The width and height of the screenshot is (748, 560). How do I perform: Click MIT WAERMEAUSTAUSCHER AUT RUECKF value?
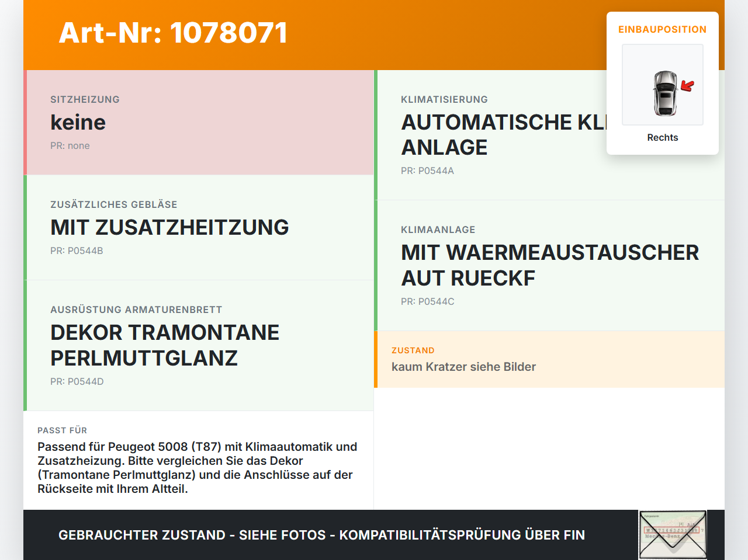[x=550, y=266]
